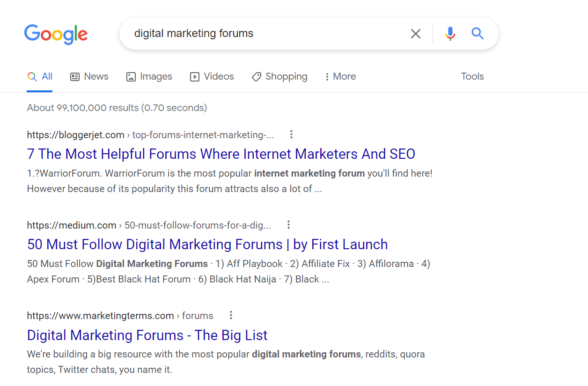Switch to the News tab
Image resolution: width=588 pixels, height=386 pixels.
pyautogui.click(x=89, y=77)
